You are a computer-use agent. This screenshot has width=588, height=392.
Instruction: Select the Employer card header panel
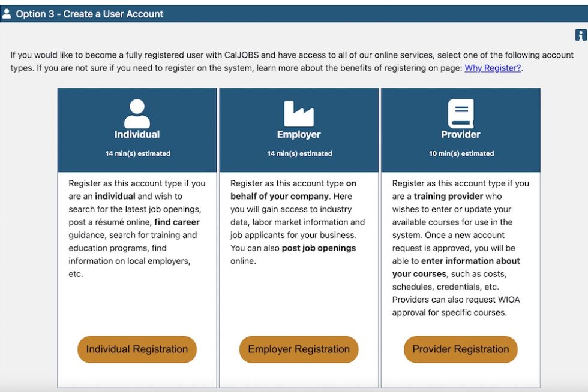tap(298, 129)
